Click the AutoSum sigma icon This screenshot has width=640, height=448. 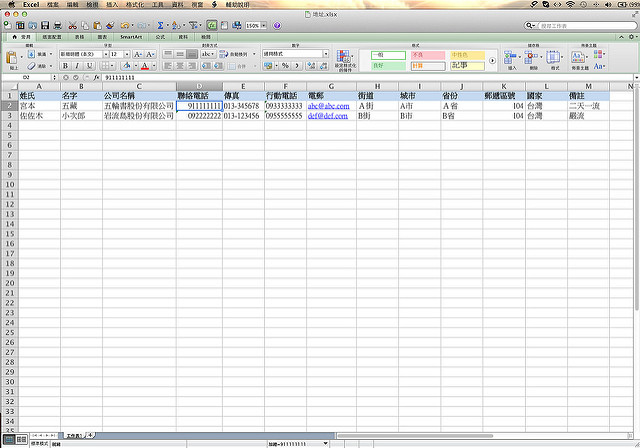pyautogui.click(x=160, y=25)
